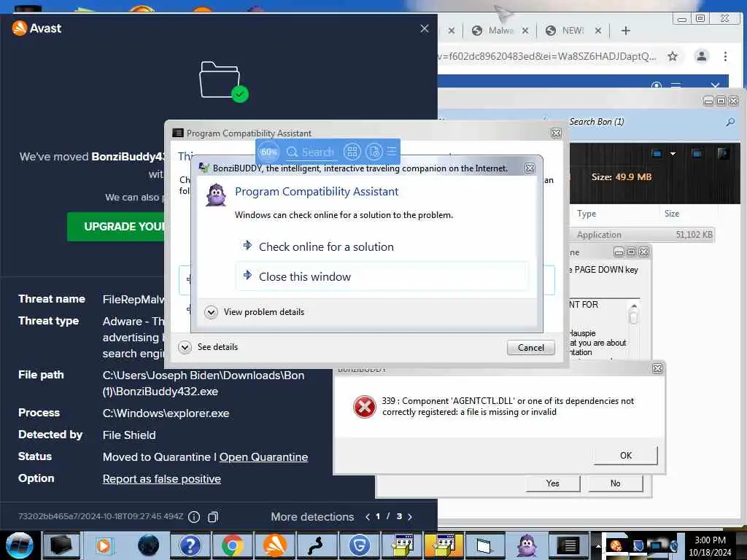The image size is (747, 560).
Task: Cancel the outer Program Compatibility Assistant
Action: (x=531, y=348)
